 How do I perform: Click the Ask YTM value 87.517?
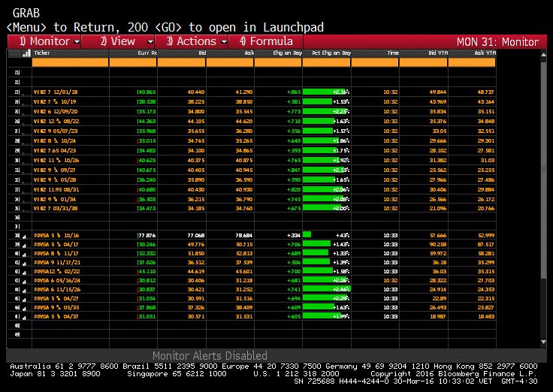[x=486, y=244]
